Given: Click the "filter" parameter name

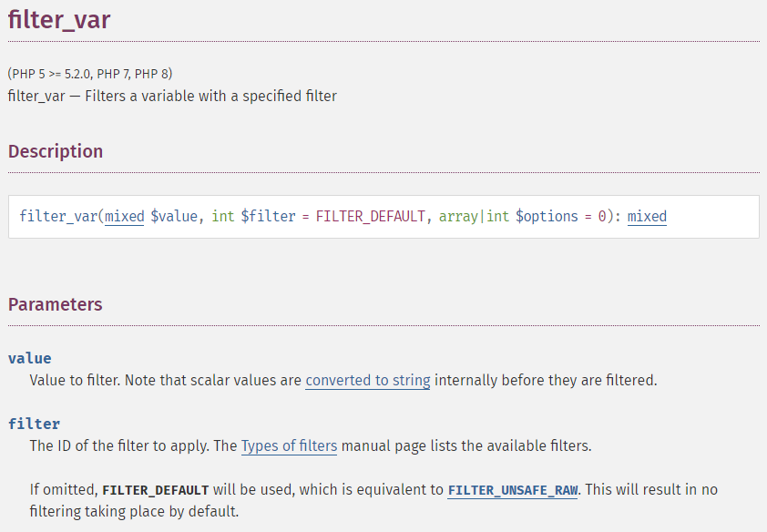Looking at the screenshot, I should coord(35,424).
